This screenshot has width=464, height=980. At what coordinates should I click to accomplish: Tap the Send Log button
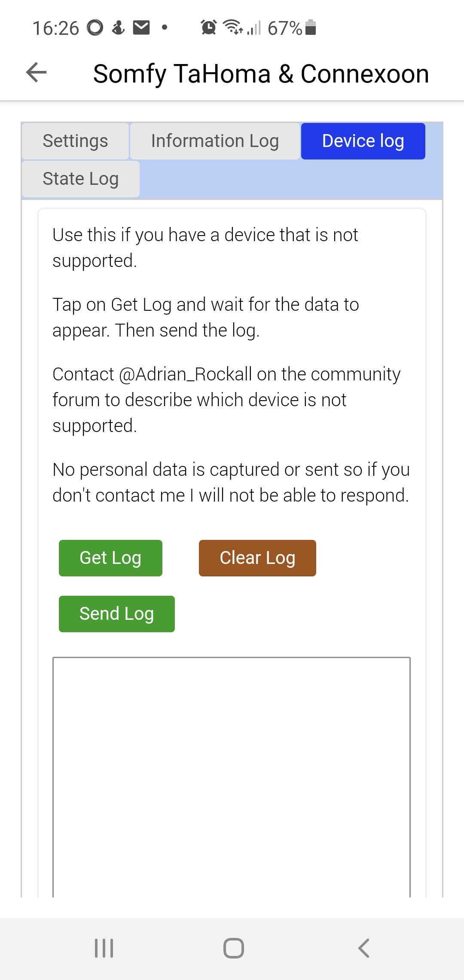click(116, 614)
